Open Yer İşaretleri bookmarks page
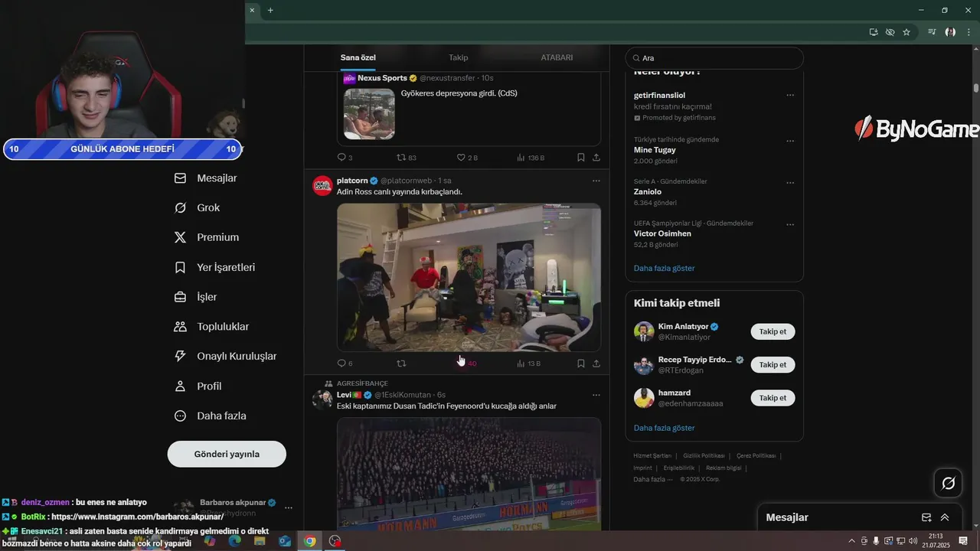 click(x=215, y=268)
